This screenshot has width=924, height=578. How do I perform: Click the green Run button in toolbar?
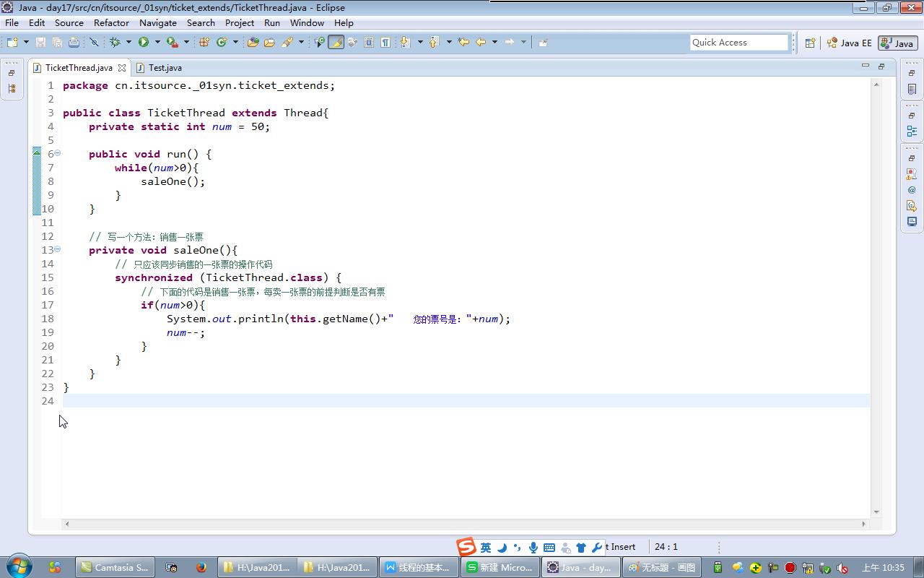(x=144, y=42)
